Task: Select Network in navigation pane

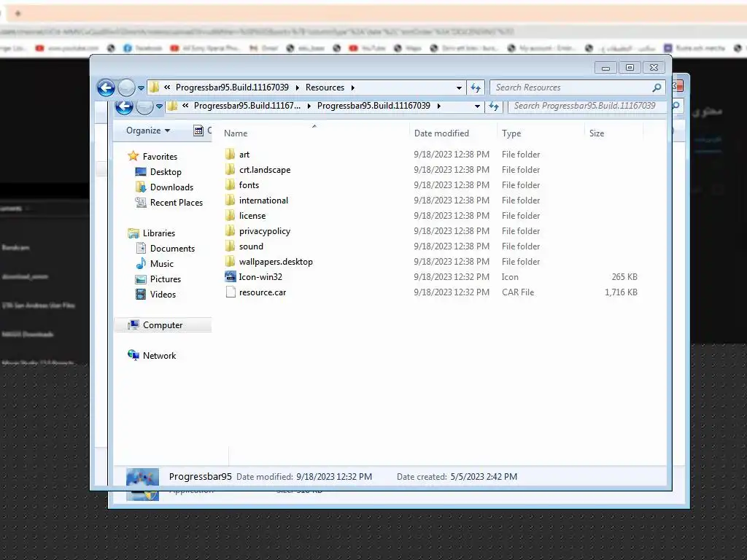Action: [159, 356]
